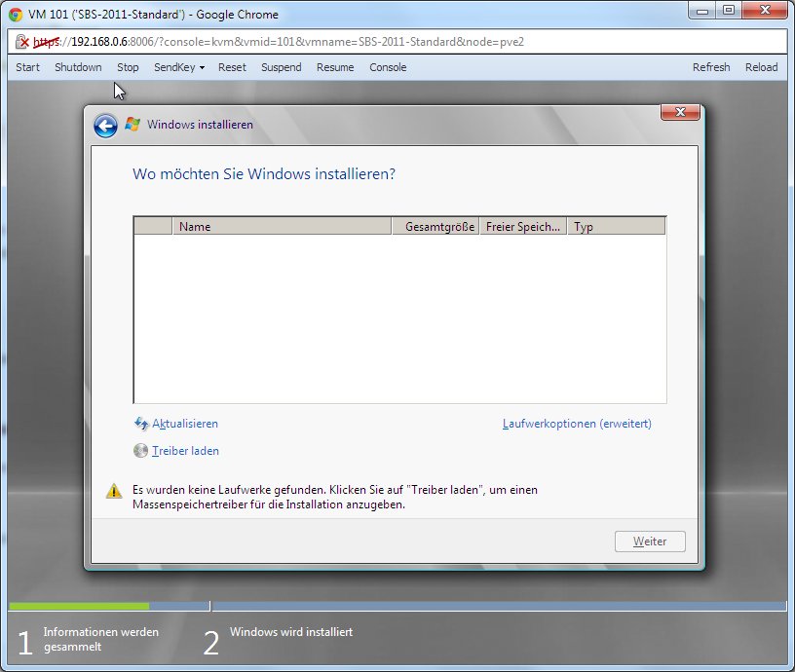Viewport: 795px width, 672px height.
Task: Click the blue back arrow icon
Action: point(105,126)
